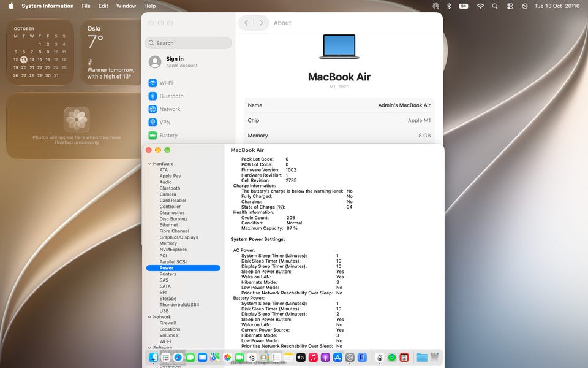
Task: Open the App Store from the Dock
Action: pyautogui.click(x=337, y=358)
